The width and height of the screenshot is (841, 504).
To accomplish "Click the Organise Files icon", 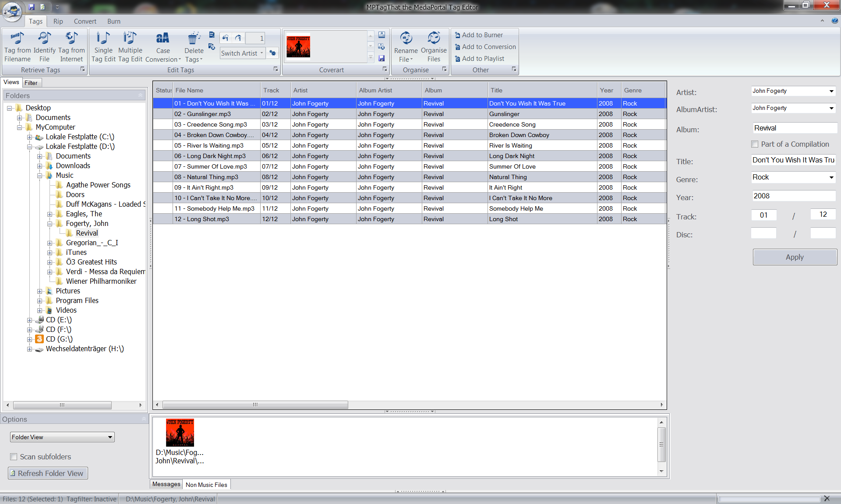I will (x=434, y=39).
